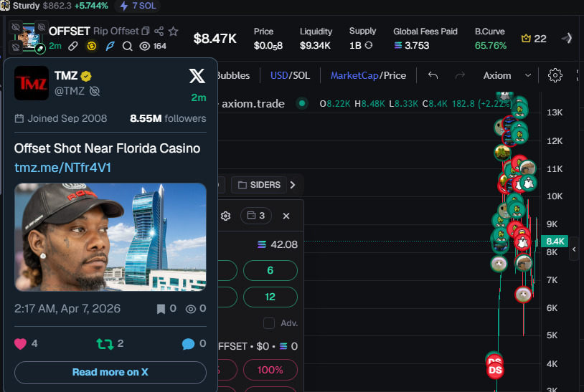Undo the last chart action
The width and height of the screenshot is (584, 392).
[x=433, y=75]
